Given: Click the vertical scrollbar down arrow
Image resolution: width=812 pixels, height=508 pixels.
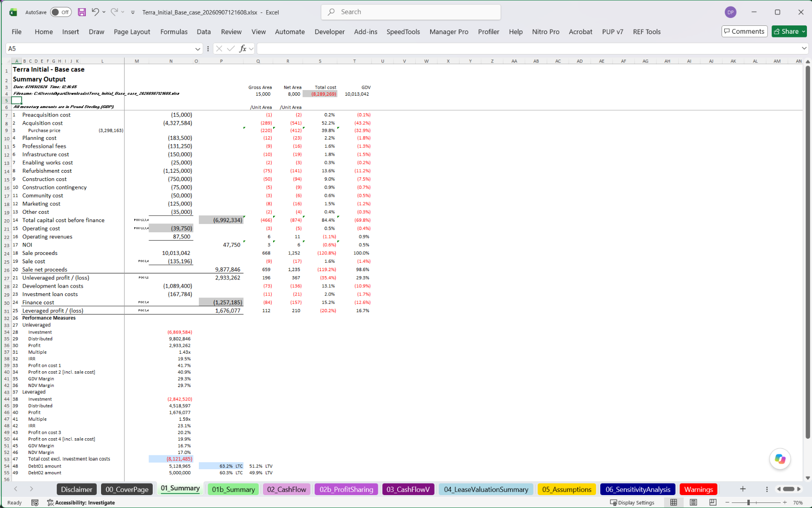Looking at the screenshot, I should (807, 478).
